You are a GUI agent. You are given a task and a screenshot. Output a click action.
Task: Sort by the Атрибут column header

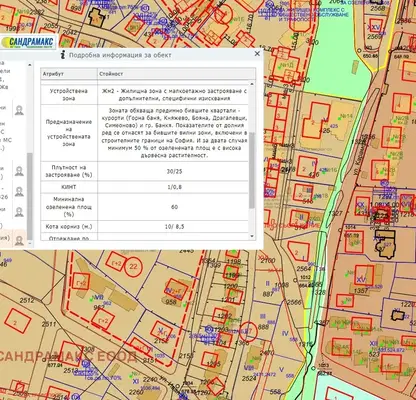click(69, 74)
